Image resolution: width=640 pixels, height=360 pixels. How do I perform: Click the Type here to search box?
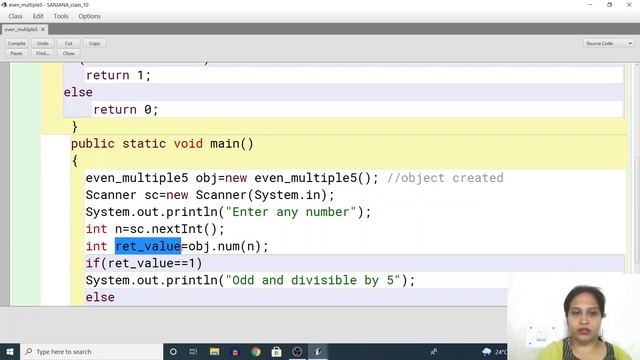91,351
